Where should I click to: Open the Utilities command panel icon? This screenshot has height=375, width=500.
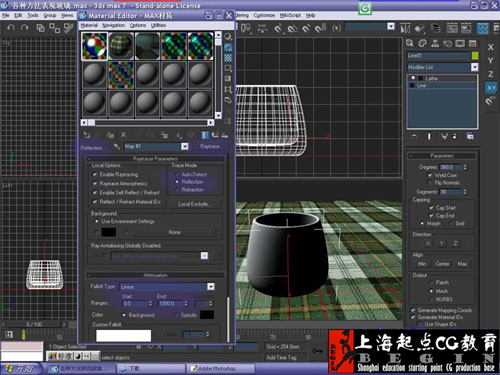(x=473, y=43)
